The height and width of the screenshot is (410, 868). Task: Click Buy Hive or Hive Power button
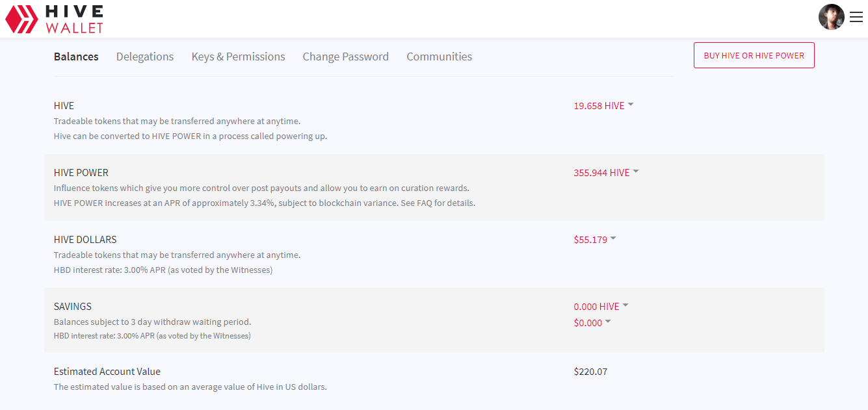point(754,55)
